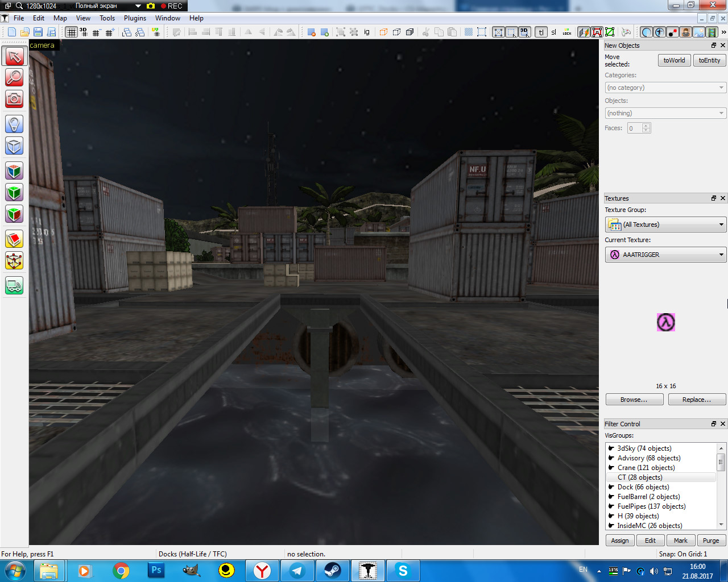The height and width of the screenshot is (582, 728).
Task: Click the Paste clipboard icon
Action: coord(452,32)
